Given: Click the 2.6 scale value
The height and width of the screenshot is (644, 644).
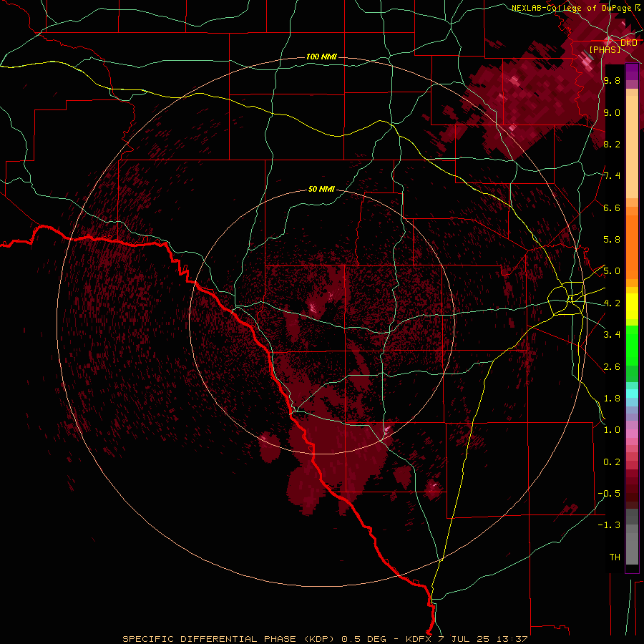Looking at the screenshot, I should coord(612,367).
